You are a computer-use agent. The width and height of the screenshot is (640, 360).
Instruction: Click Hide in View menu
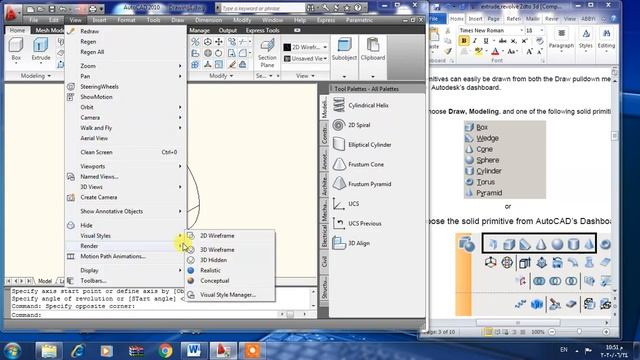click(126, 225)
